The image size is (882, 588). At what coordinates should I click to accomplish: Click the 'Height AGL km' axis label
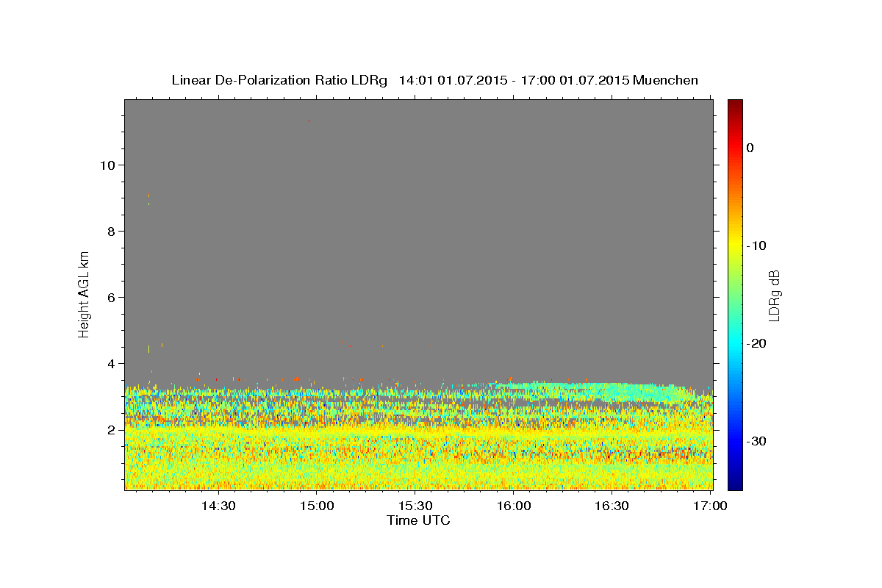click(84, 293)
